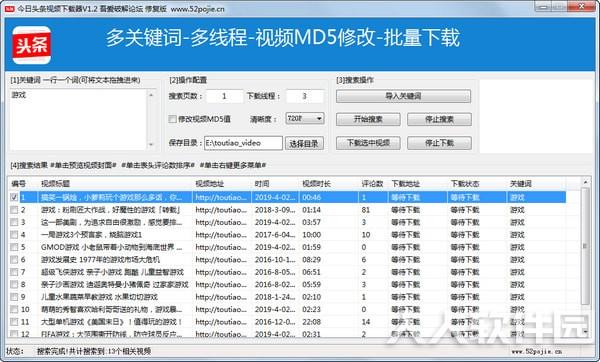
Task: Click the 选择目录 button
Action: 304,143
